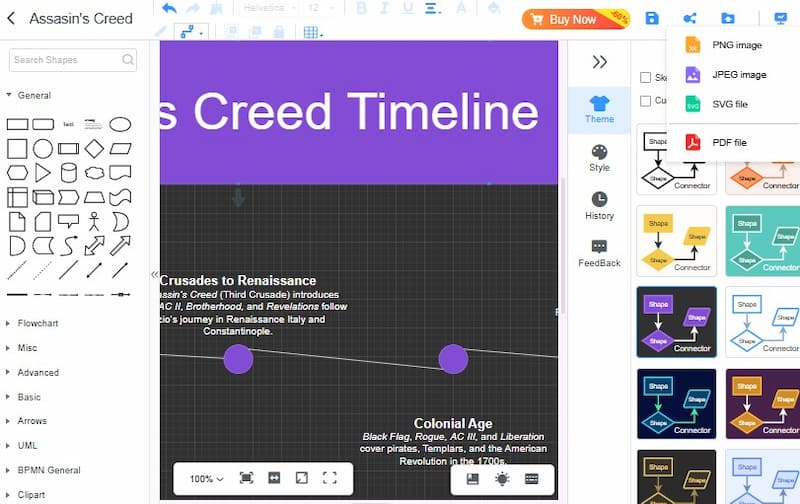Viewport: 800px width, 504px height.
Task: Click the fullscreen icon in bottom toolbar
Action: (x=329, y=478)
